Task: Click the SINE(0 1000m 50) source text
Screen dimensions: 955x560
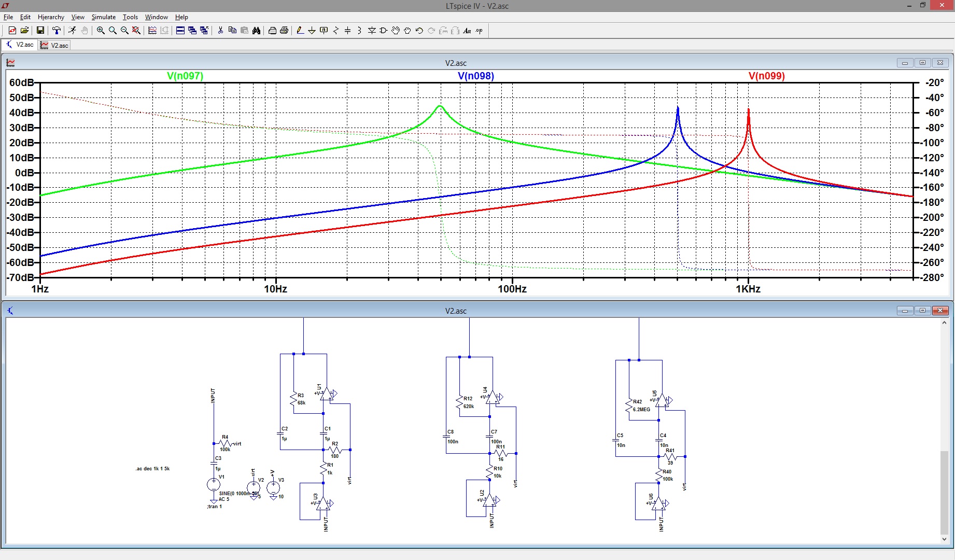Action: pos(238,494)
